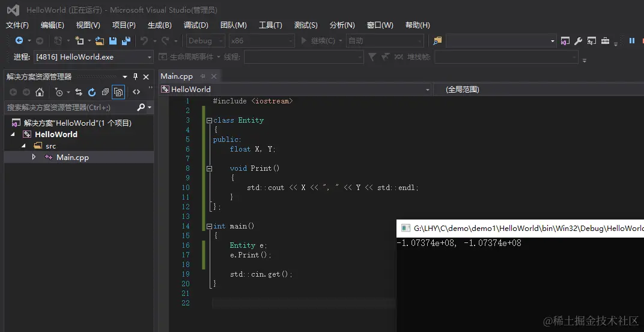Open the (全局范围) scope dropdown

point(539,89)
